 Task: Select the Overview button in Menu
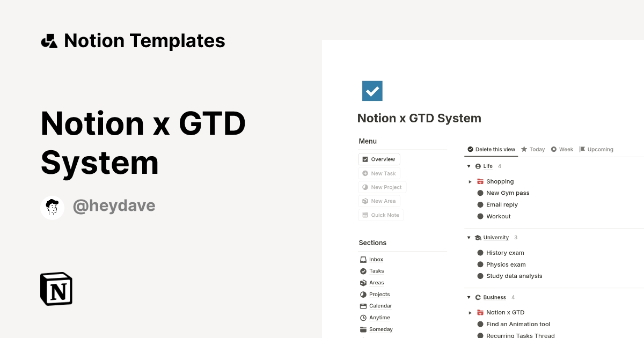coord(379,159)
